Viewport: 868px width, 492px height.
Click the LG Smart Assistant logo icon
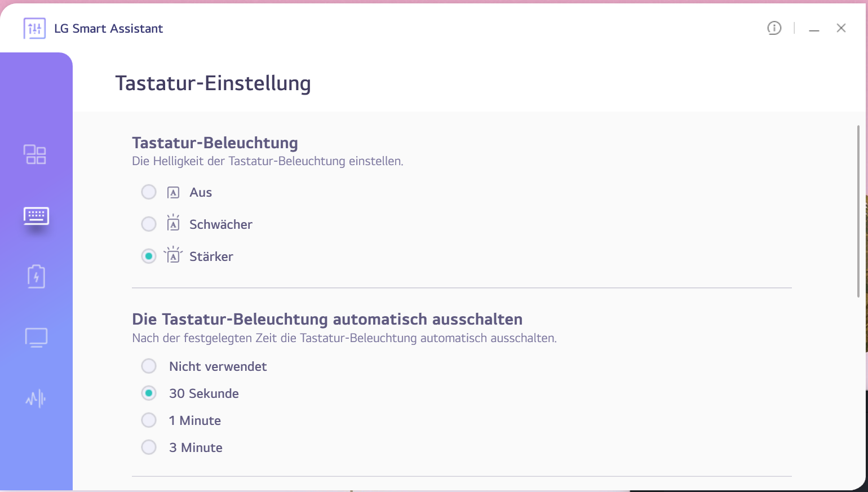[x=34, y=28]
